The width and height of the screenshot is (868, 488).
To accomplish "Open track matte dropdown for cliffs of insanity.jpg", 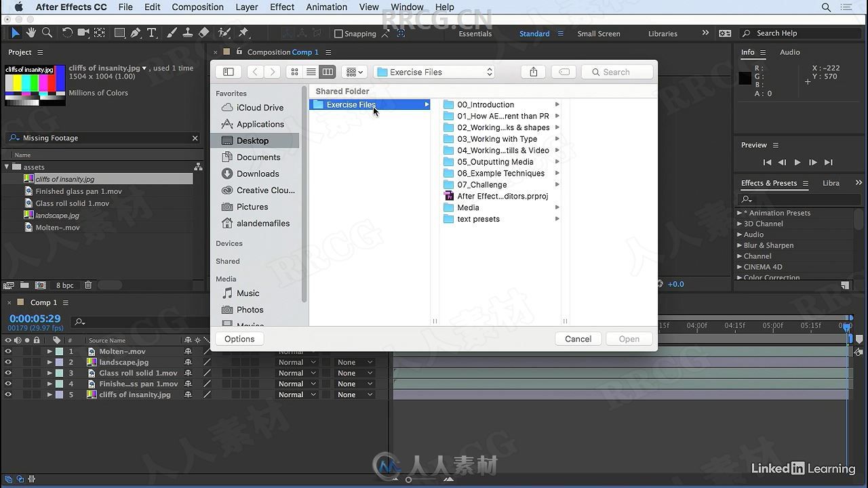I will click(x=355, y=394).
